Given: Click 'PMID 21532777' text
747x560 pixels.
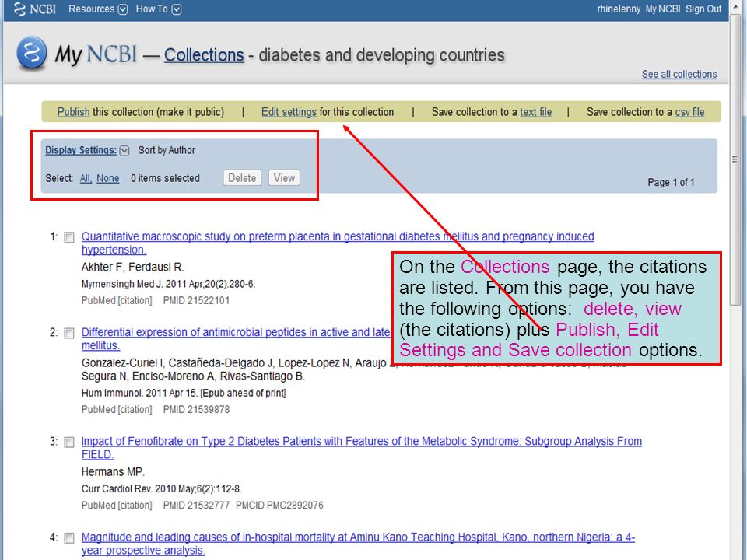Looking at the screenshot, I should pyautogui.click(x=196, y=506).
